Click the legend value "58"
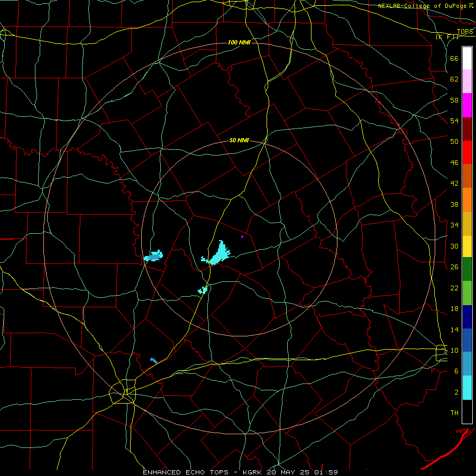The height and width of the screenshot is (476, 476). 454,100
